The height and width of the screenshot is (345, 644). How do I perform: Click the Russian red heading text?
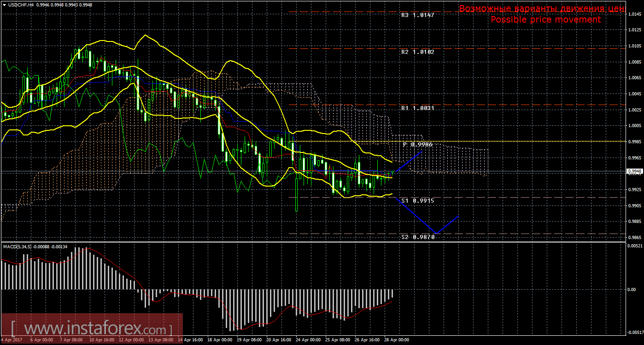coord(542,9)
